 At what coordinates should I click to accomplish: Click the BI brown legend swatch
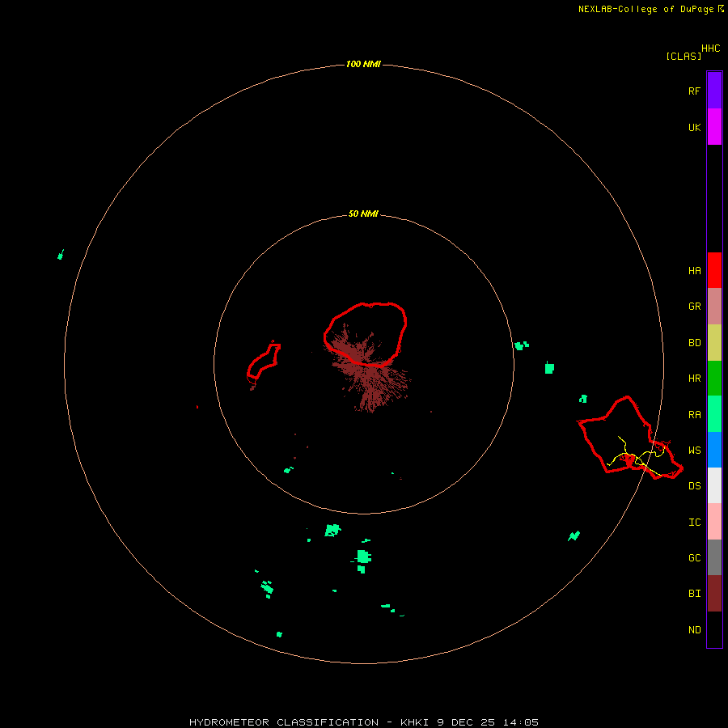coord(714,594)
